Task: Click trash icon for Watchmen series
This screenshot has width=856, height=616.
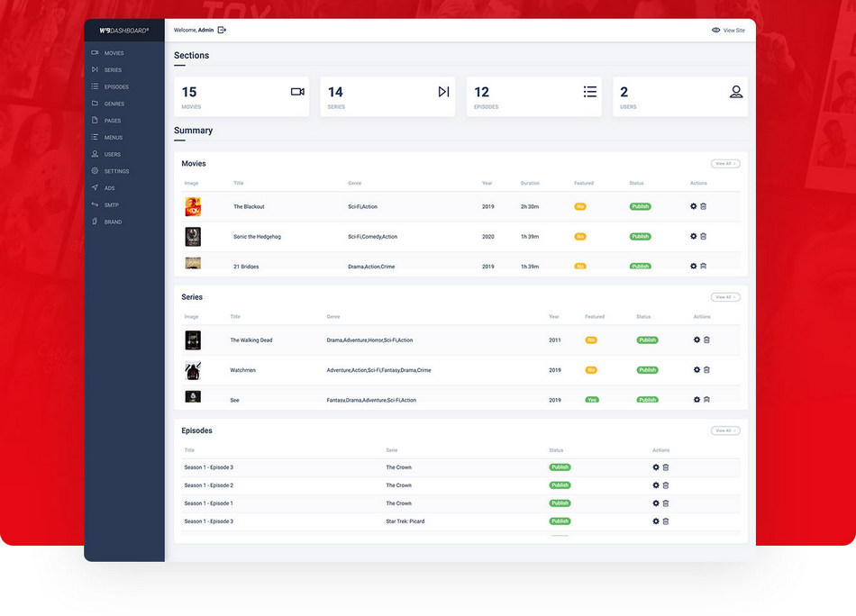Action: [x=706, y=369]
